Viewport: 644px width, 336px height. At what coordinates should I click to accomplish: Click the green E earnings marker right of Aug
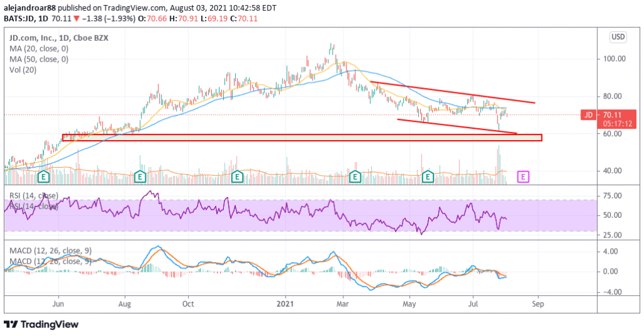140,177
